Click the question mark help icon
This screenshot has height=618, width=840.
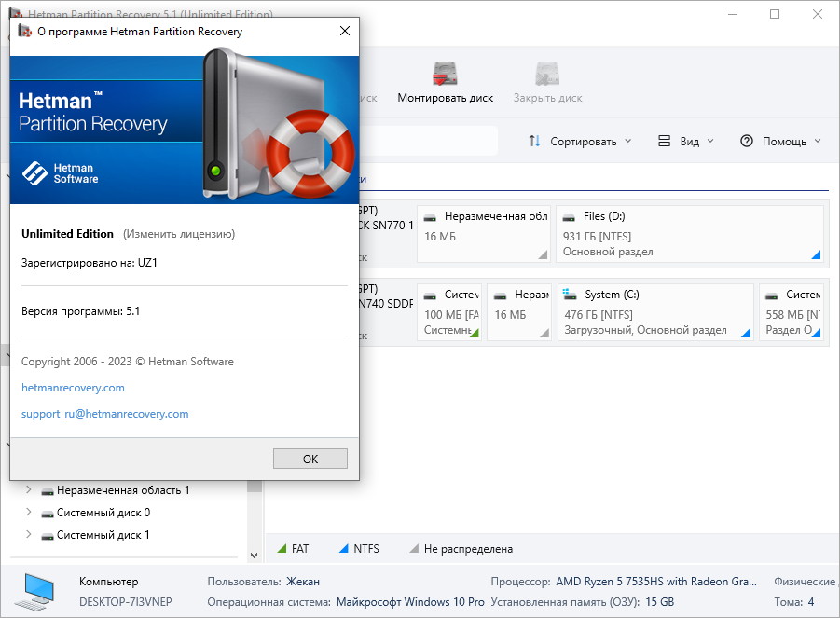[746, 141]
